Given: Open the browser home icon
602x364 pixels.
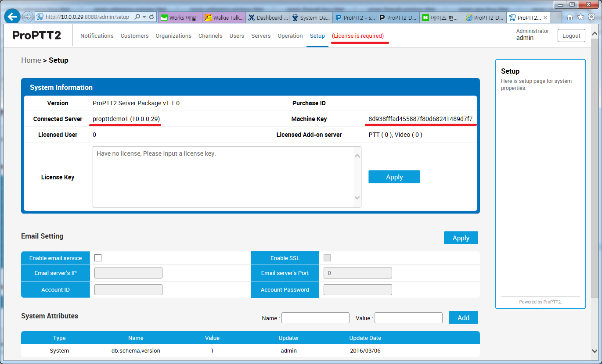Looking at the screenshot, I should (x=570, y=17).
